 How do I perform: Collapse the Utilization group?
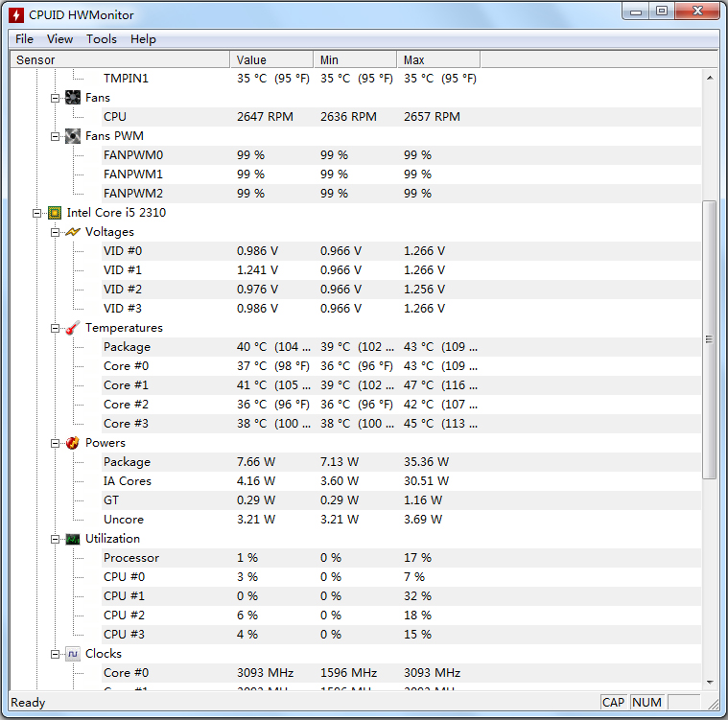pos(56,539)
